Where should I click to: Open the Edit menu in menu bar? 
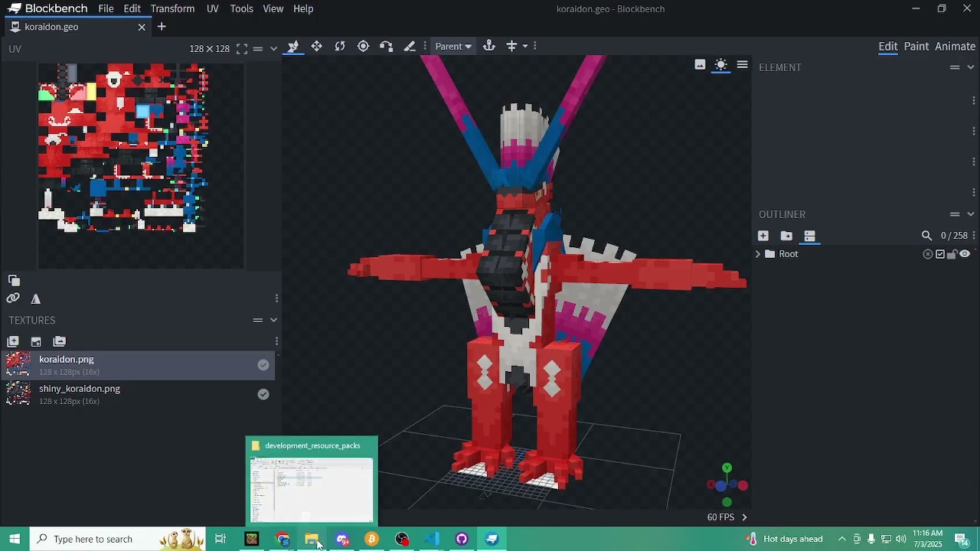[x=132, y=8]
